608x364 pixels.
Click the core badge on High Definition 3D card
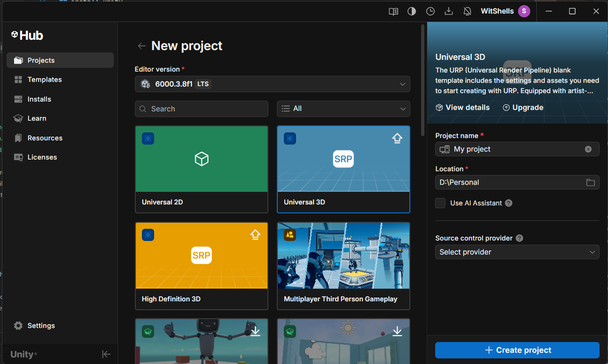[148, 235]
